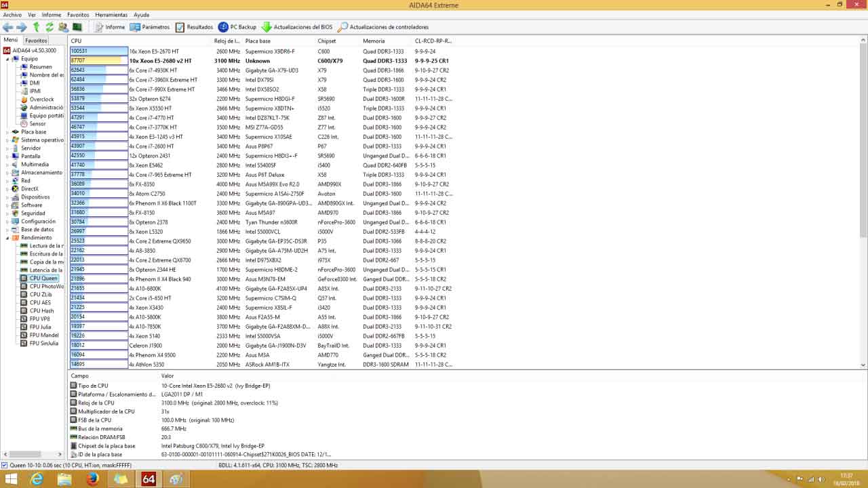Click the back navigation arrow
Image resolution: width=868 pixels, height=488 pixels.
tap(8, 27)
